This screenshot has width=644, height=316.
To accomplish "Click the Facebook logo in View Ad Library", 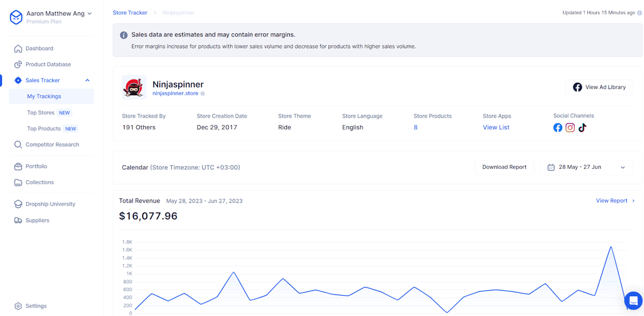I will (x=577, y=87).
